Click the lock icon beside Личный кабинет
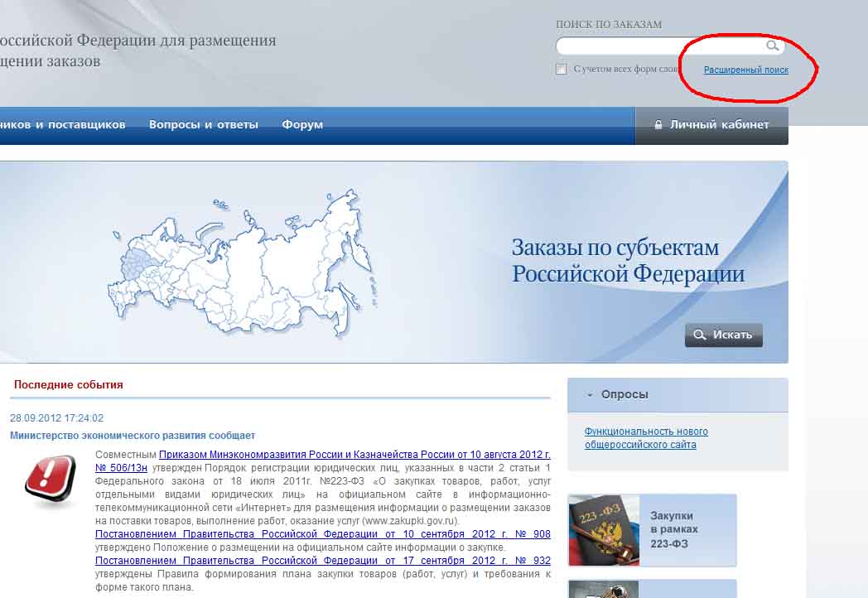868x598 pixels. (658, 125)
